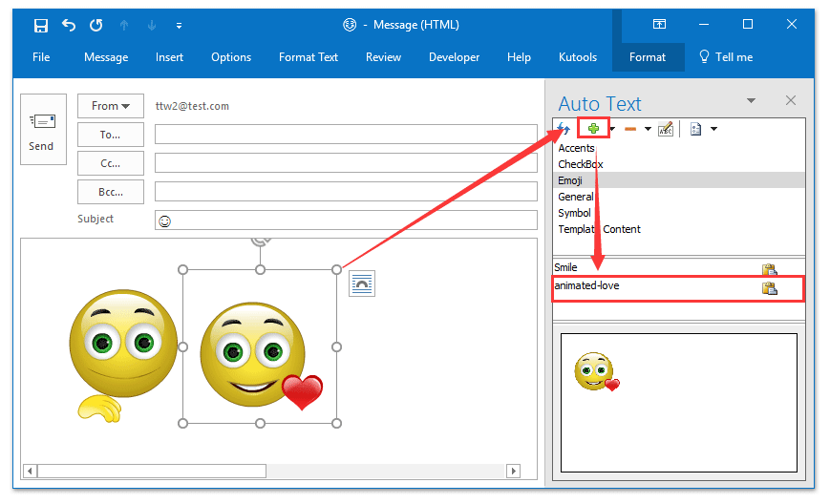Click the Redo circular arrow icon
The image size is (830, 504).
coord(96,25)
